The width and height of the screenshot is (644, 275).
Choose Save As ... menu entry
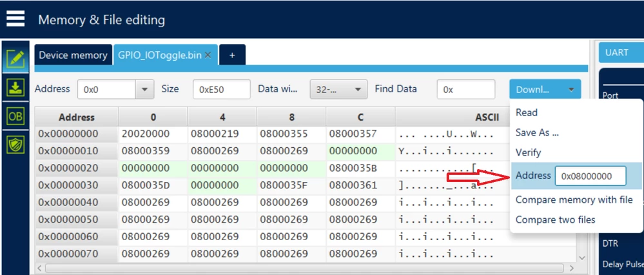point(537,132)
